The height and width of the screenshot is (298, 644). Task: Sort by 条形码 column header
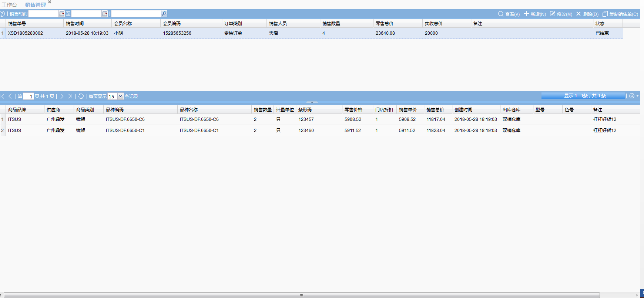(319, 109)
